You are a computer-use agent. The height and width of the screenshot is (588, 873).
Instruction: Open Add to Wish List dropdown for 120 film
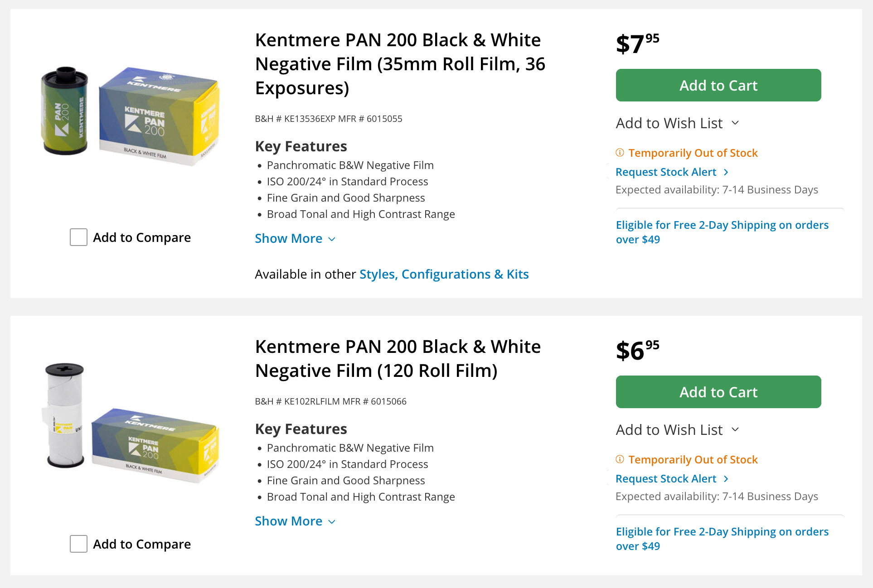coord(677,430)
